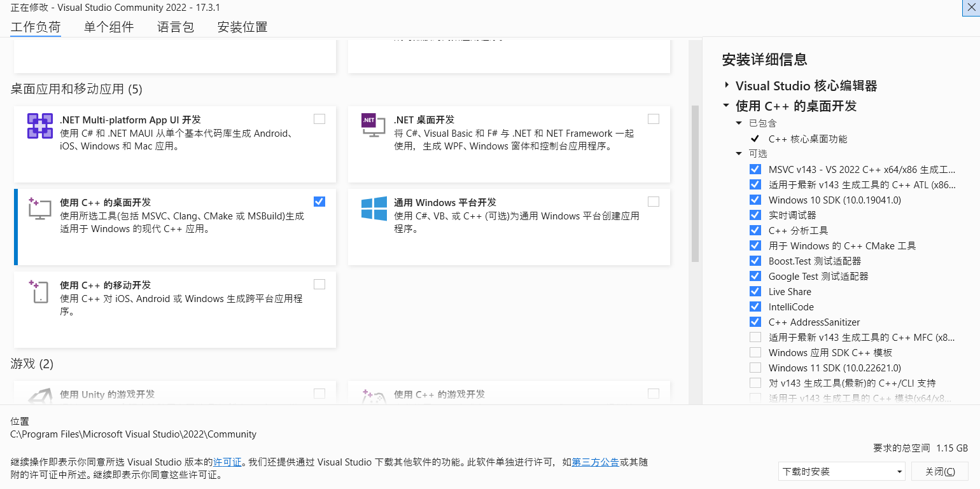Viewport: 980px width, 489px height.
Task: Uncheck the Google Test 测试适配器 option
Action: coord(755,276)
